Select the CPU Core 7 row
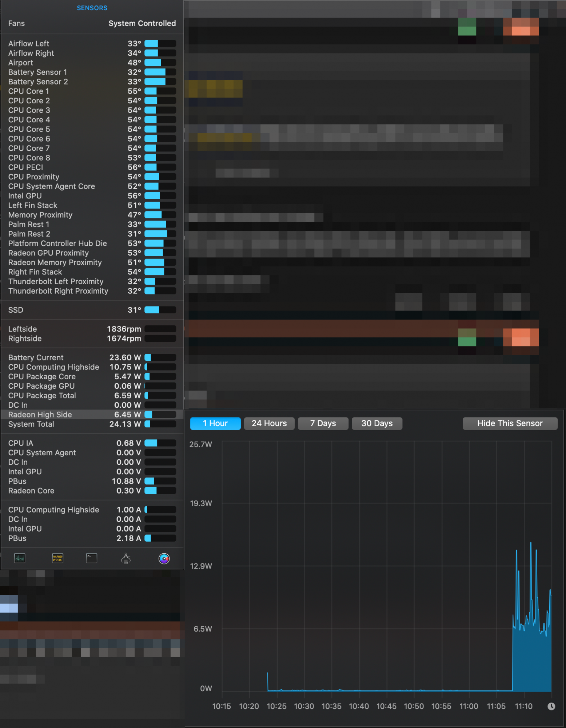 coord(92,148)
